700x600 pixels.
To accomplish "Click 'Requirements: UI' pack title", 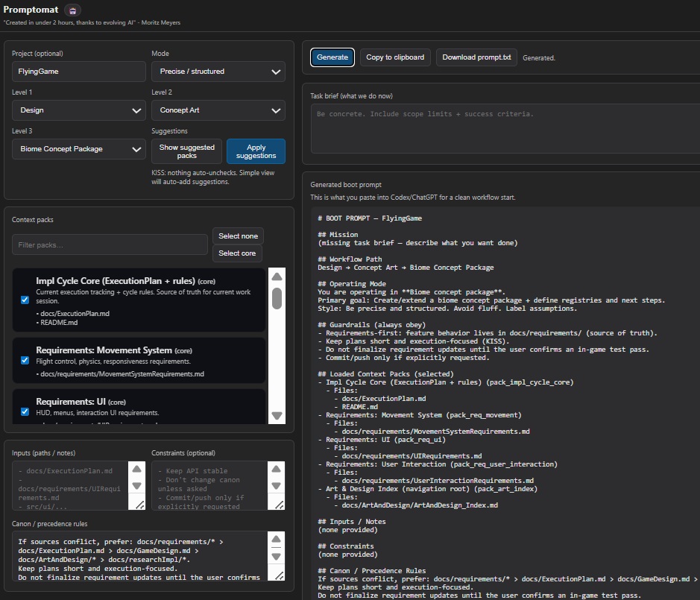I will [x=71, y=402].
